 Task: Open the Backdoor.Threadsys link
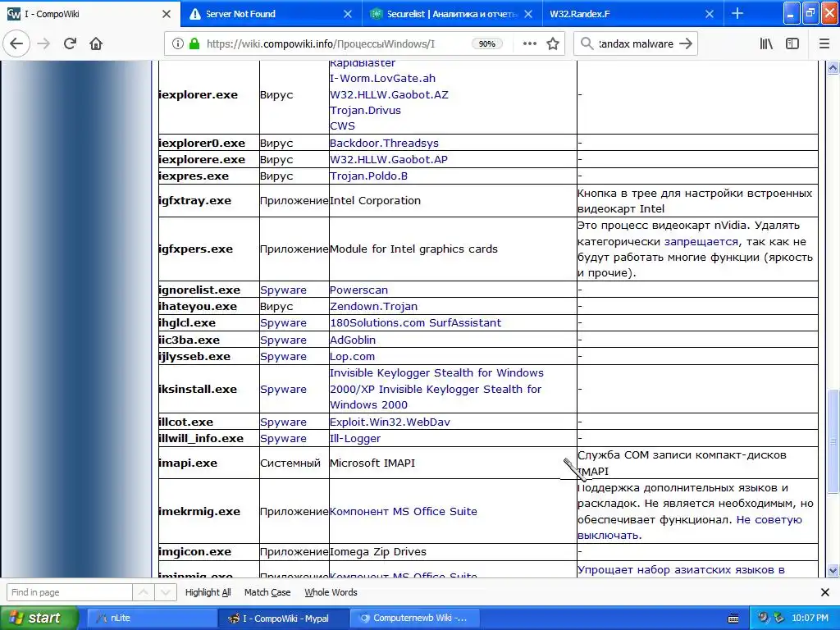point(384,143)
